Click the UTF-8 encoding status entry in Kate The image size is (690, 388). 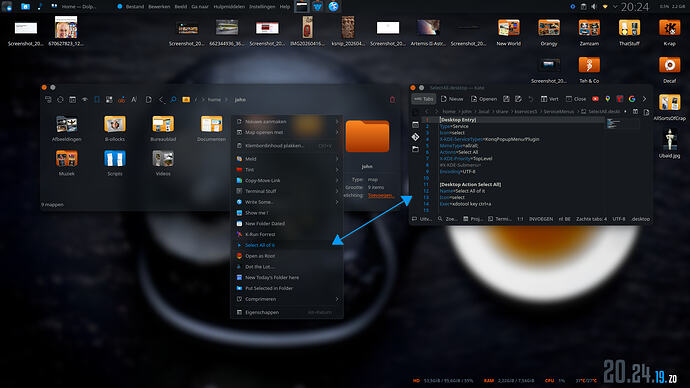tap(619, 219)
